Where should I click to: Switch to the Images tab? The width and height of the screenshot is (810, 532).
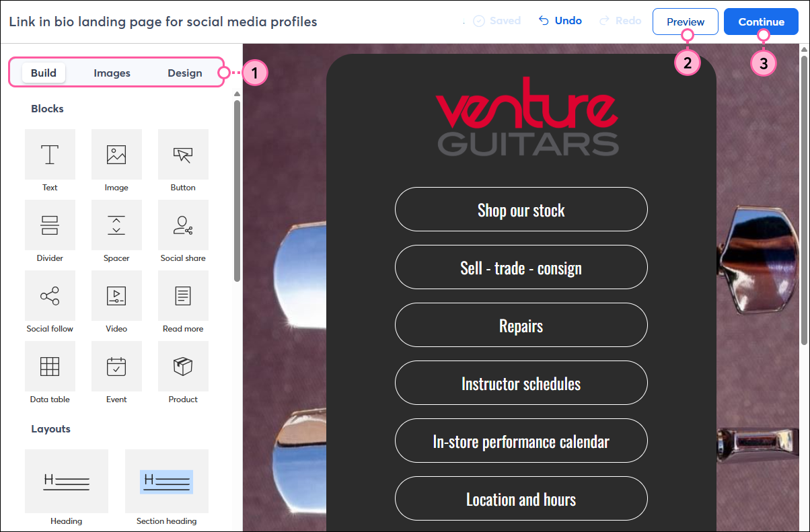tap(112, 73)
